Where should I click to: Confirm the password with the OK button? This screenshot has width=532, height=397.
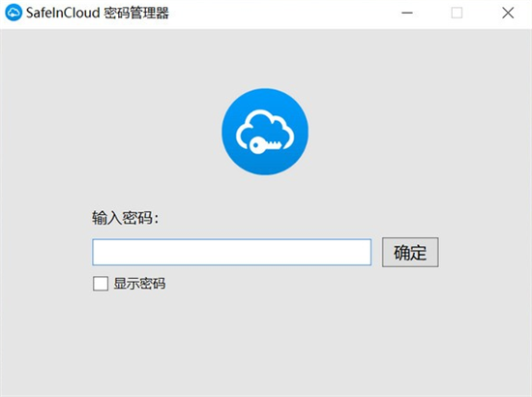tap(410, 253)
